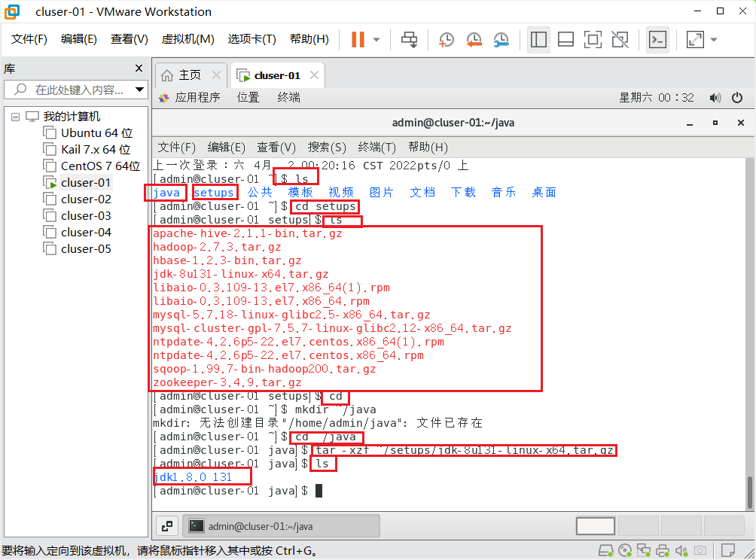Open VMware 虚拟机(M) menu
This screenshot has height=560, width=756.
[187, 39]
